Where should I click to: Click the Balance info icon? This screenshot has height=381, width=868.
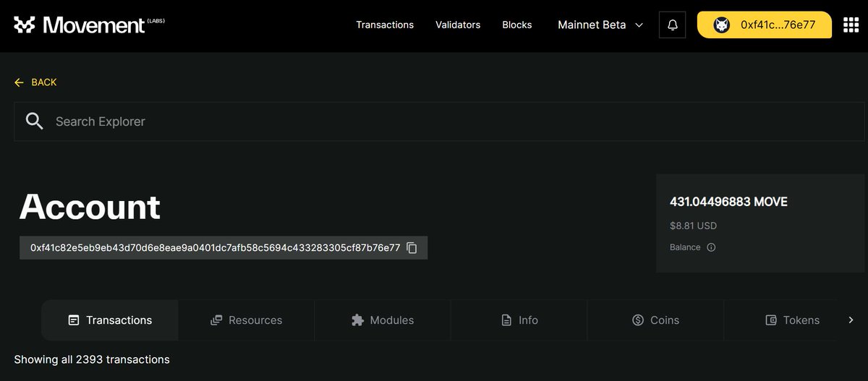[x=711, y=247]
